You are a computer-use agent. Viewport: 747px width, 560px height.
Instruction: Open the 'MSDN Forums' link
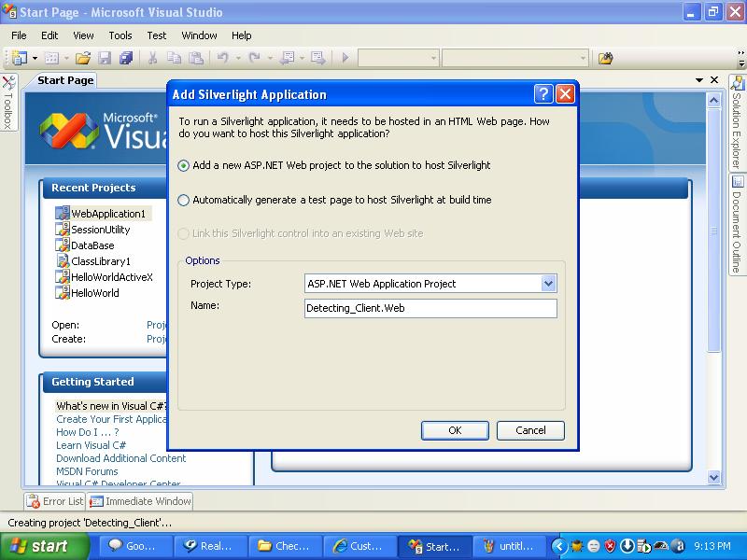click(87, 471)
